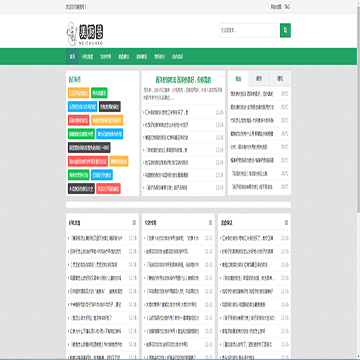Switch to the middle tab in right panel
The height and width of the screenshot is (360, 360).
(x=259, y=79)
